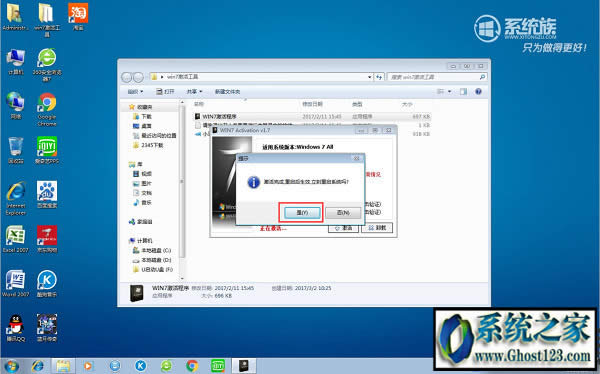Open the 爱奇艺 PPS desktop shortcut
The height and width of the screenshot is (374, 600).
point(47,150)
